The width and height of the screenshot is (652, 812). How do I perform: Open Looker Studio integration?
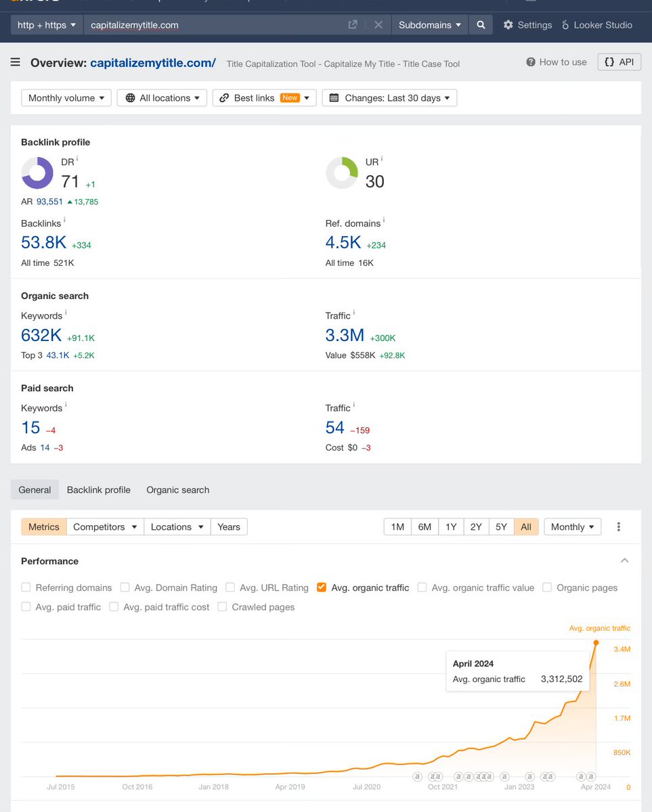pos(596,25)
